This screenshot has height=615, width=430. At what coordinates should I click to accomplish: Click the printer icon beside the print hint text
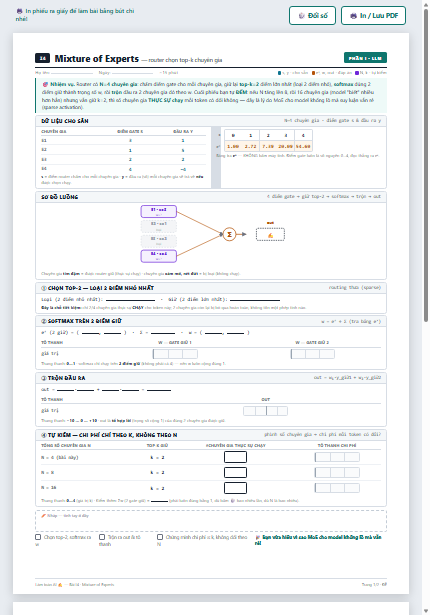[19, 11]
